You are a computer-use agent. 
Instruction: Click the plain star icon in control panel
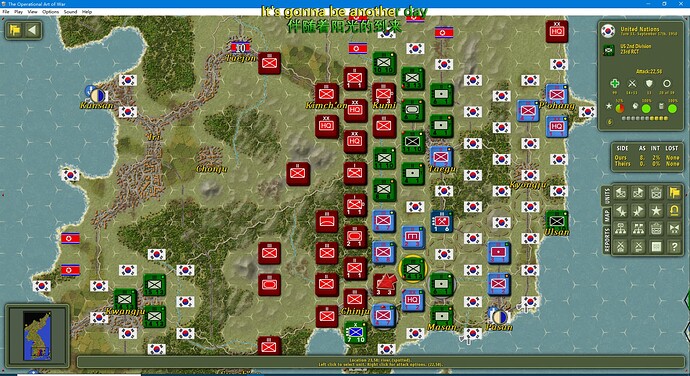pyautogui.click(x=656, y=210)
